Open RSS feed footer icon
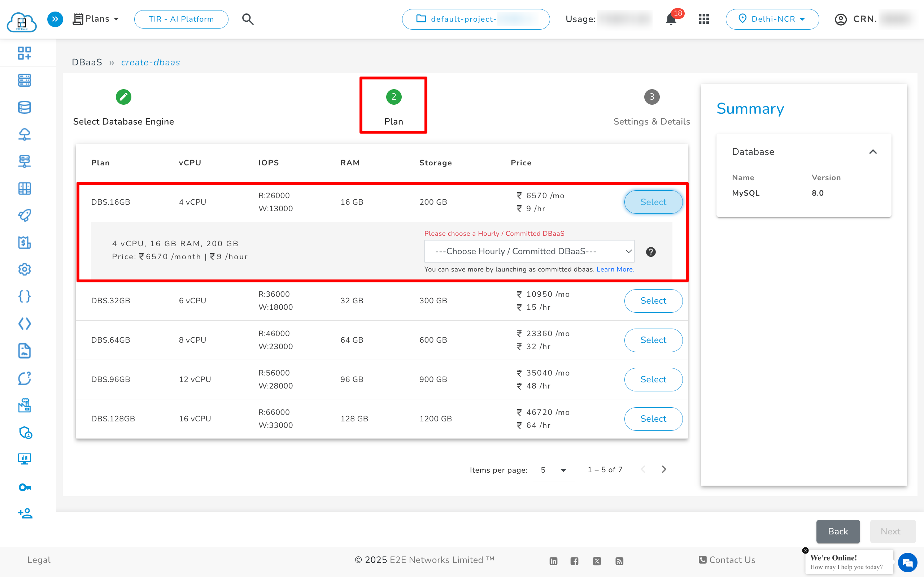This screenshot has height=577, width=924. (x=619, y=561)
